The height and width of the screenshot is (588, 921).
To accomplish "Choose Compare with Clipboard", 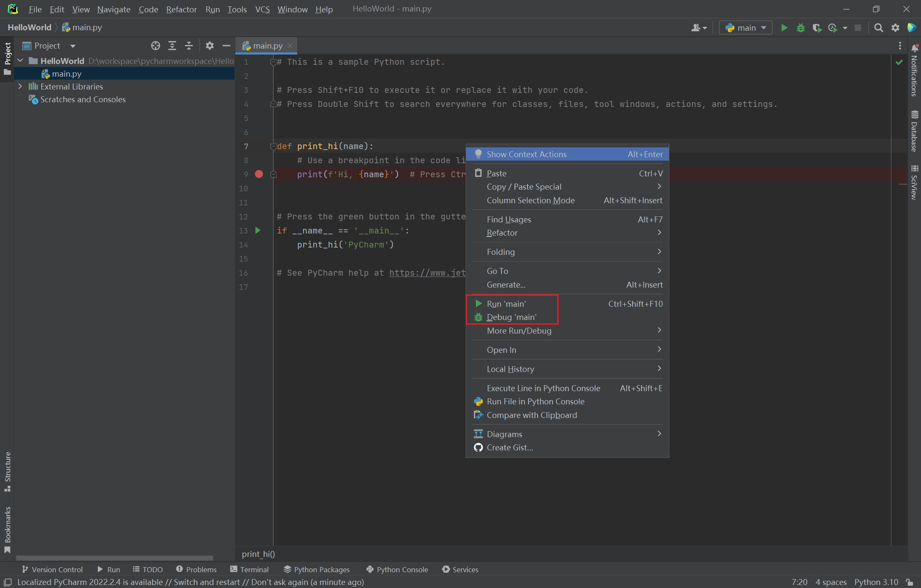I will (568, 415).
